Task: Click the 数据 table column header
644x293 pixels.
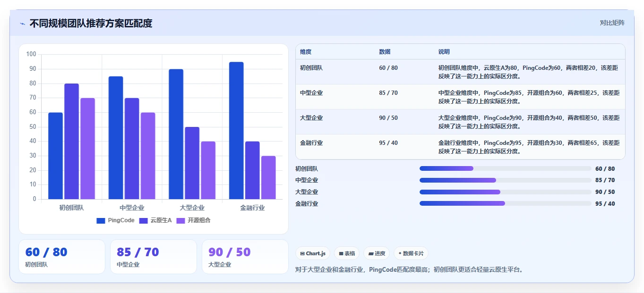Action: (385, 52)
